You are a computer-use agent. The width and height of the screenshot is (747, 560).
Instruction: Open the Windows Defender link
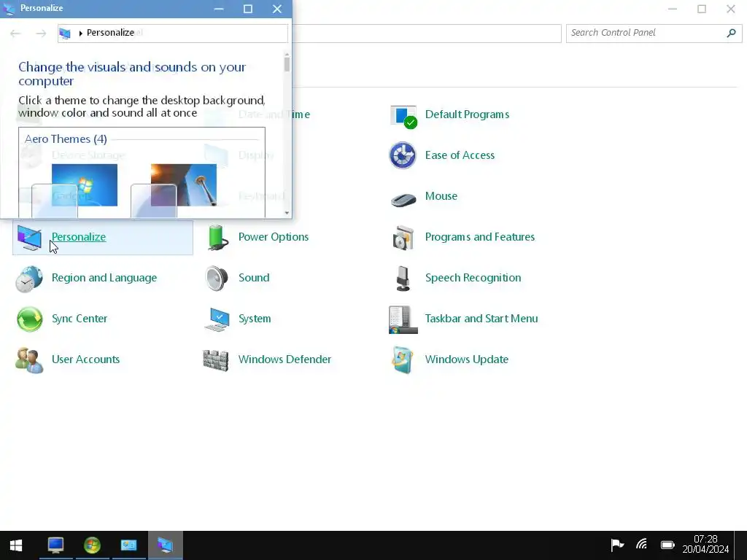click(285, 359)
